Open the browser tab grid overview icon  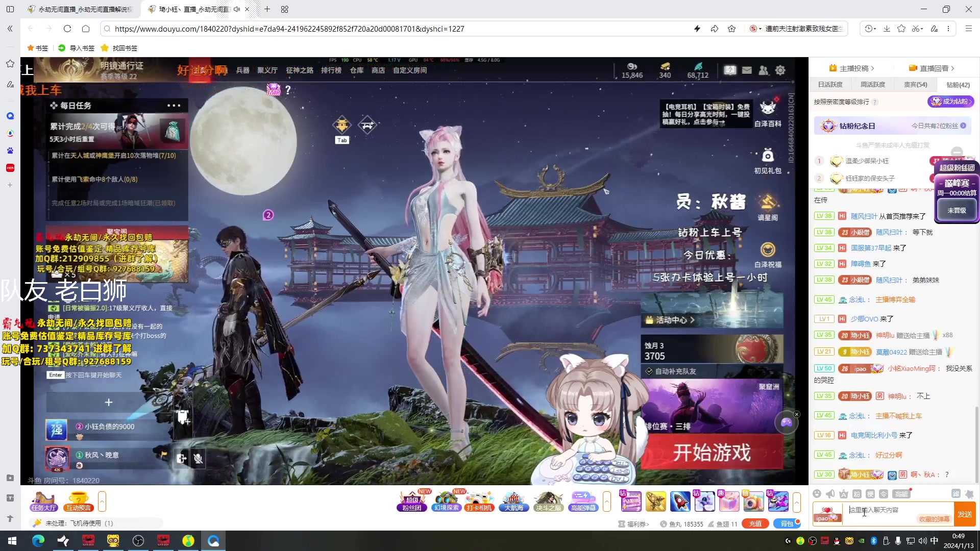pos(284,9)
